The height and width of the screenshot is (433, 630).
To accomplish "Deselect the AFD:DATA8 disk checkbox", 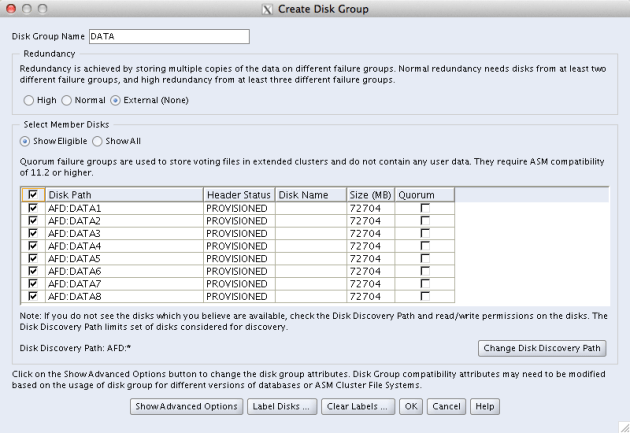I will (32, 295).
